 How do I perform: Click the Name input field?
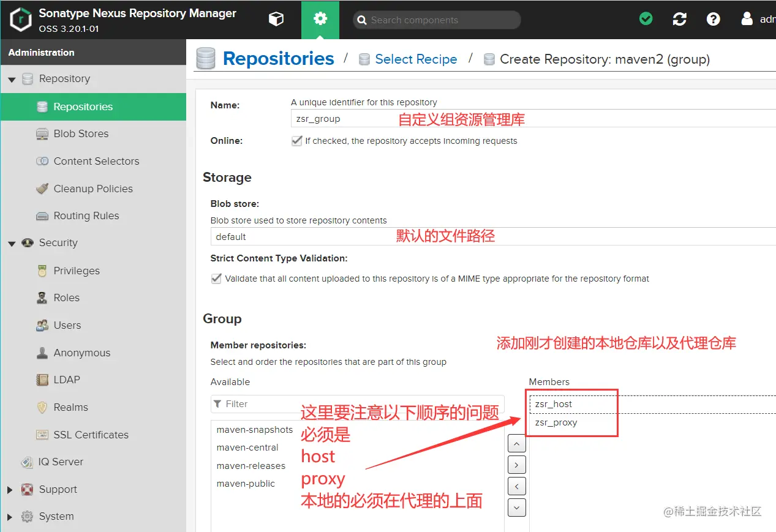click(533, 119)
